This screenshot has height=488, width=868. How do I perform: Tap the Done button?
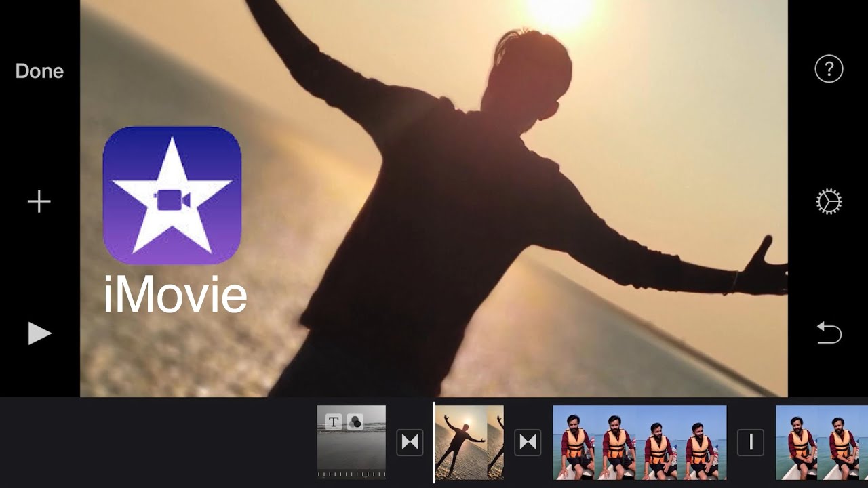tap(39, 71)
